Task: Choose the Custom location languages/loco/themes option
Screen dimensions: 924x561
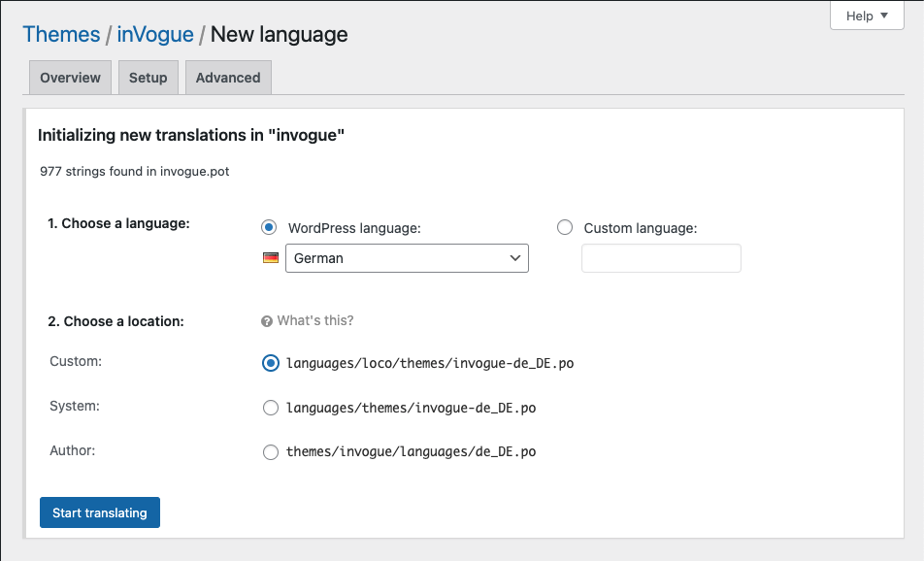Action: pyautogui.click(x=271, y=363)
